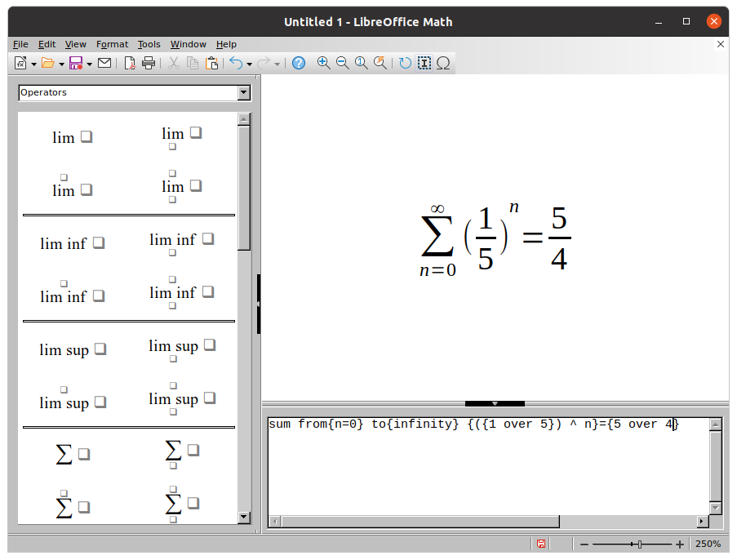Insert the lim sup element
737x560 pixels.
point(73,349)
